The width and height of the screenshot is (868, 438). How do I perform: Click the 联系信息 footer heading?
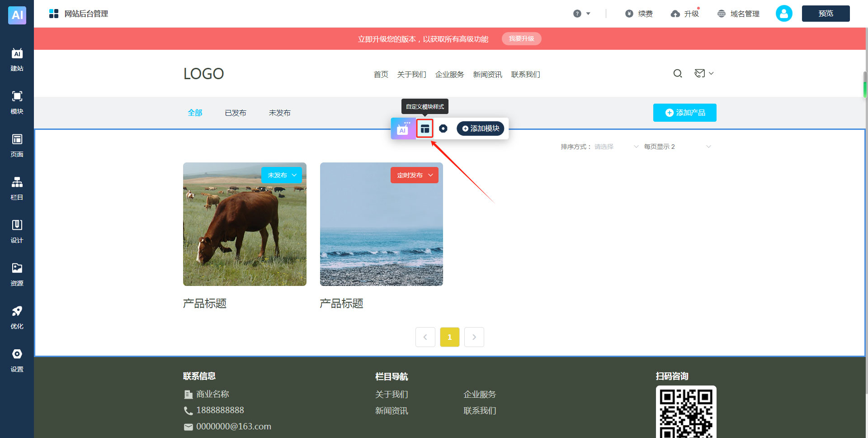pos(199,376)
